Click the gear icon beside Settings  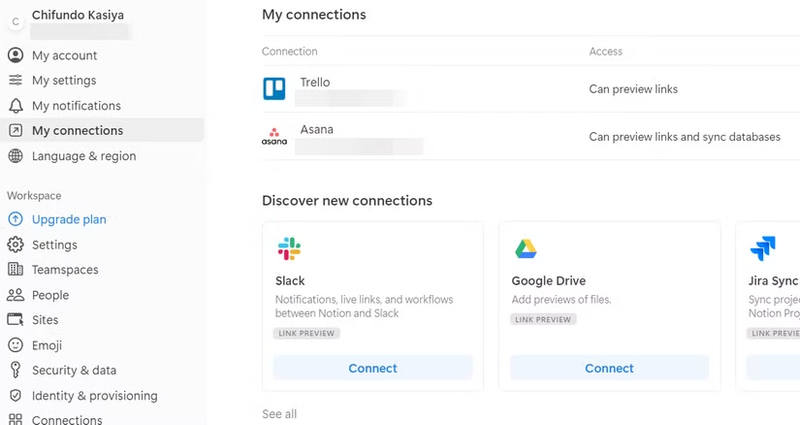[15, 245]
